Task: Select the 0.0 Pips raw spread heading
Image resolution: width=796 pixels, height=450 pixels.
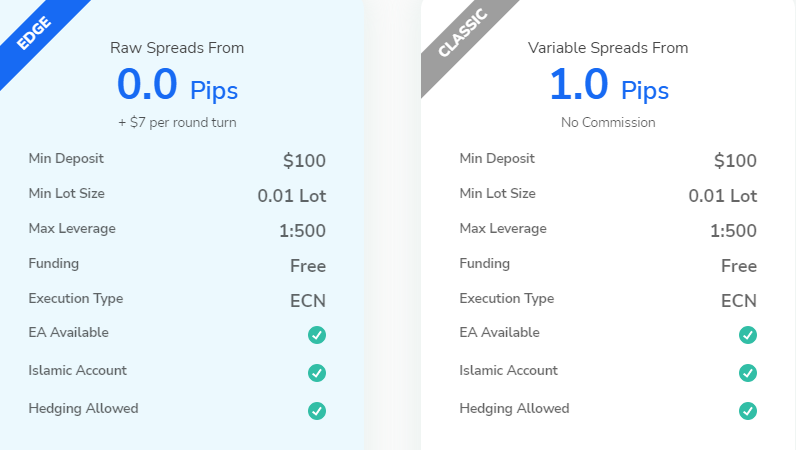Action: (177, 85)
